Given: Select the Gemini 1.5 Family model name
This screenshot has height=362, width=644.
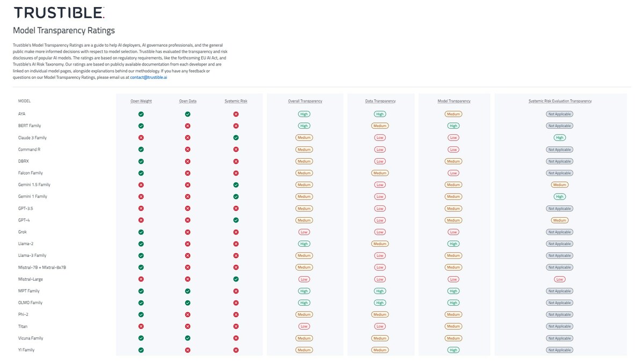Looking at the screenshot, I should pyautogui.click(x=34, y=185).
